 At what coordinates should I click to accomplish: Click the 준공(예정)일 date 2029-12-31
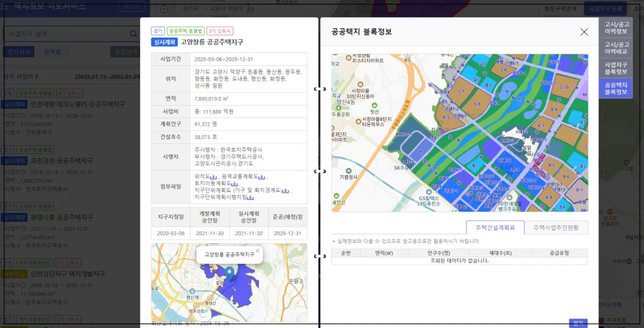(287, 233)
